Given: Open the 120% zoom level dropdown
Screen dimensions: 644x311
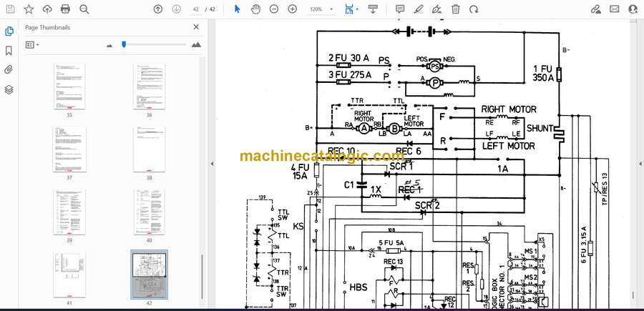Looking at the screenshot, I should [x=320, y=9].
